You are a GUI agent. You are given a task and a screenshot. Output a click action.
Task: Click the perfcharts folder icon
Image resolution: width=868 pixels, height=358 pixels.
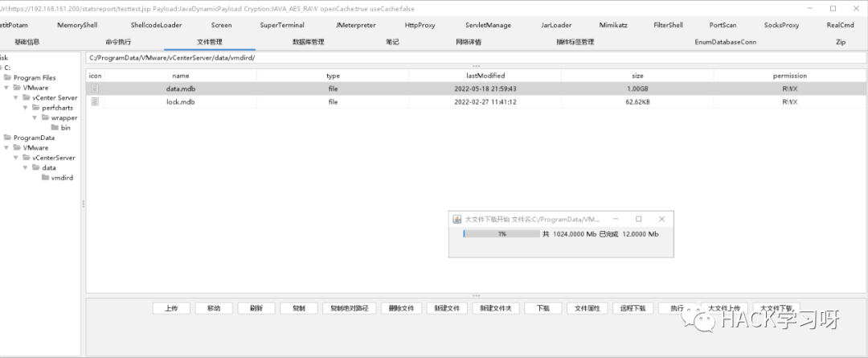tap(36, 108)
